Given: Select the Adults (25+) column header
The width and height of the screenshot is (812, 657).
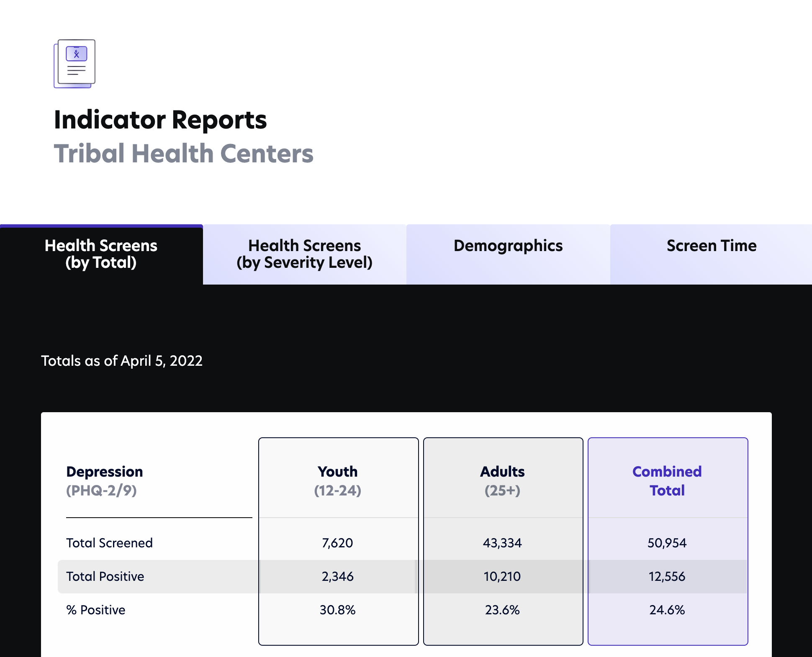Looking at the screenshot, I should [502, 480].
